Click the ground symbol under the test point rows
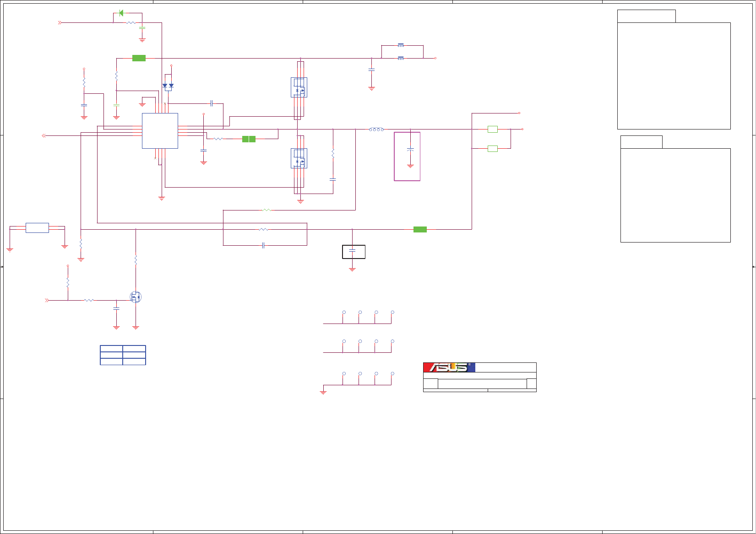The width and height of the screenshot is (756, 534). [323, 393]
